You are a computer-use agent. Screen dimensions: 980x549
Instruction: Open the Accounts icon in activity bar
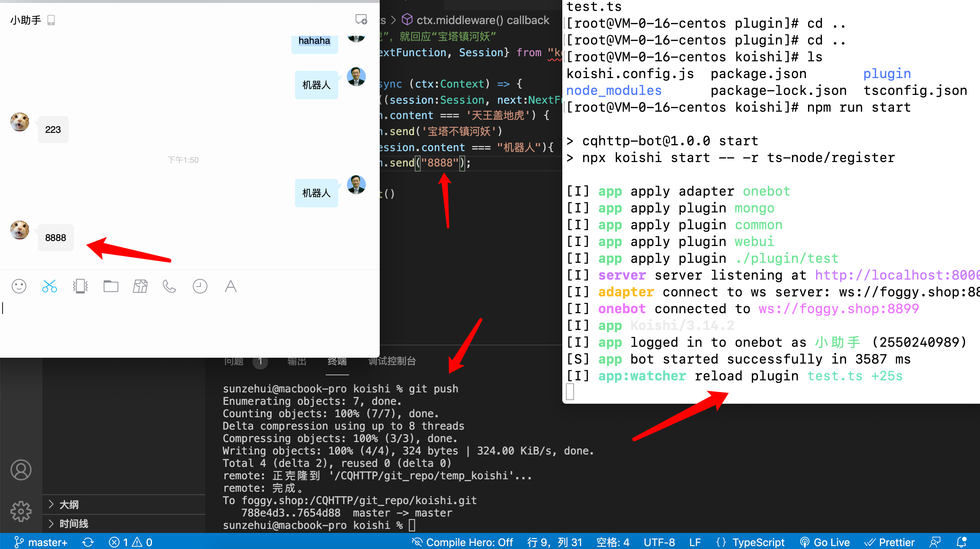[21, 470]
